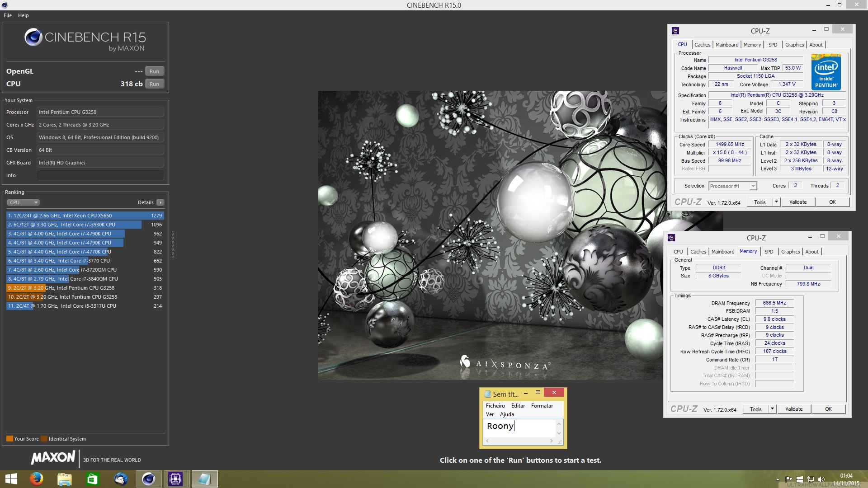868x488 pixels.
Task: Select ranking row Core i7-4770K
Action: [x=85, y=252]
